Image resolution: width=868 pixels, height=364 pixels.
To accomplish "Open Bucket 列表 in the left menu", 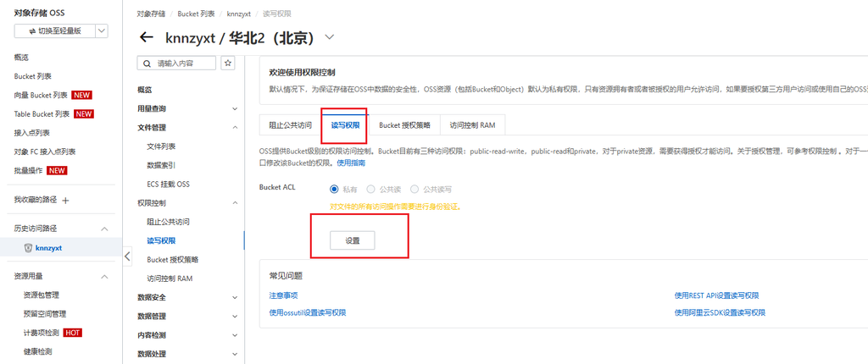I will coord(33,76).
